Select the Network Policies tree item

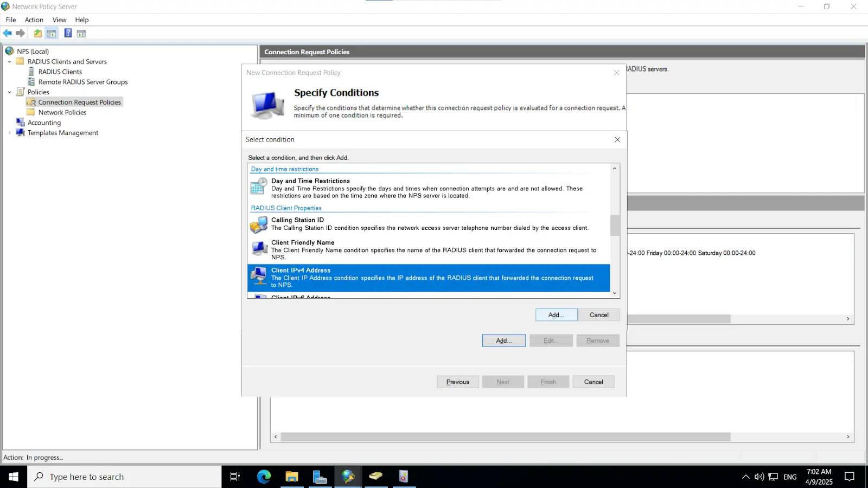pos(62,112)
